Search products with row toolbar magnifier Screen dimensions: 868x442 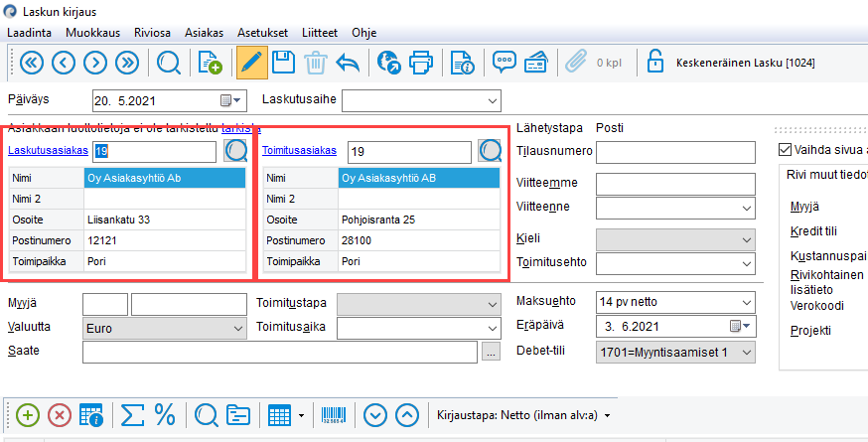207,415
